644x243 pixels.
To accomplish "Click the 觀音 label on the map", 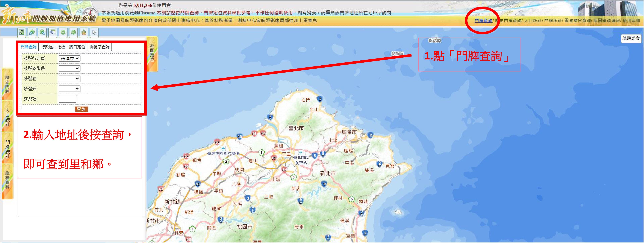I will [x=197, y=160].
